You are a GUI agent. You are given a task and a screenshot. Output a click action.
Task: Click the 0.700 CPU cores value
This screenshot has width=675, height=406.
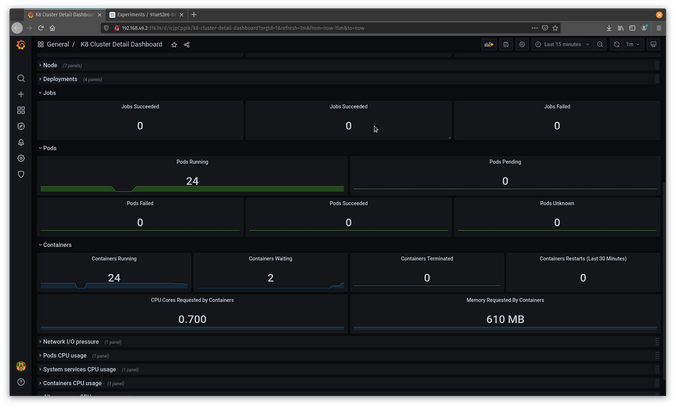[192, 319]
